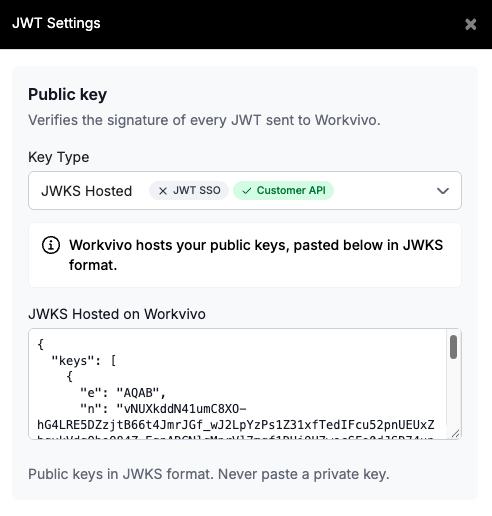Screen dimensions: 492x516
Task: Click the checkmark icon in Customer API badge
Action: coord(247,191)
